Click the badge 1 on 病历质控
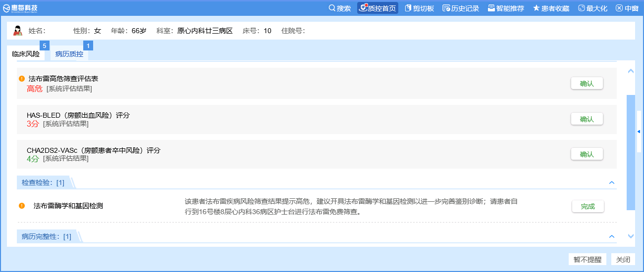This screenshot has height=272, width=644. [88, 46]
